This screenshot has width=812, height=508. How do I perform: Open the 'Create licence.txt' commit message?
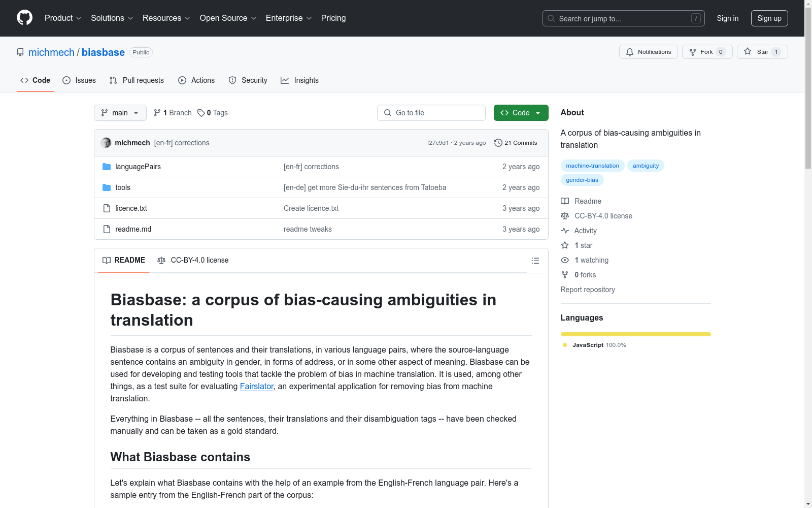[x=311, y=208]
